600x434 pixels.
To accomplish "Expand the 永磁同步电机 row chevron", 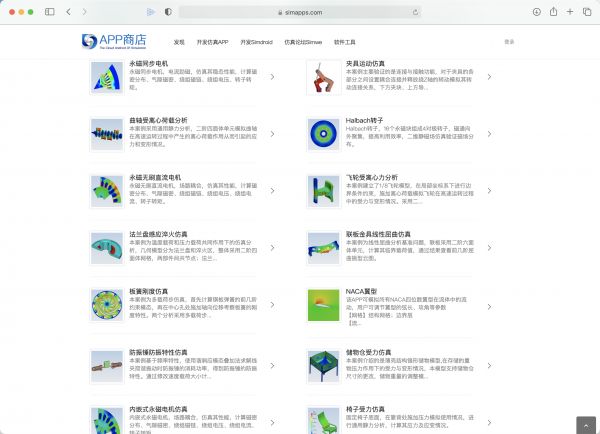I will (272, 76).
